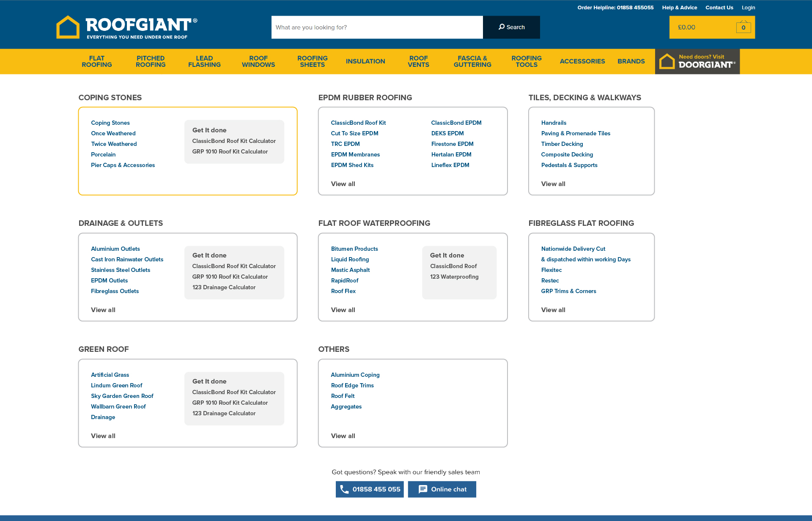Open 123 Drainage Calculator under Green Roof
The width and height of the screenshot is (812, 521).
[x=224, y=413]
